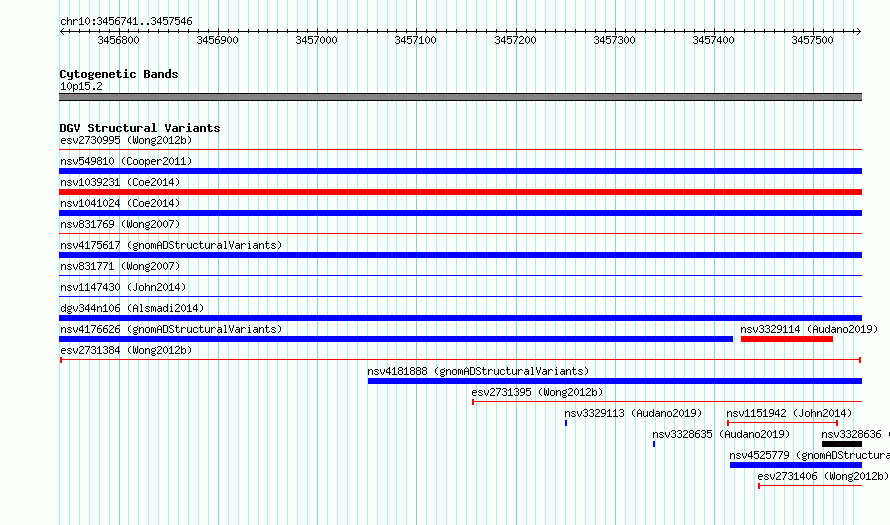Click ruler position 3457000

coord(316,40)
